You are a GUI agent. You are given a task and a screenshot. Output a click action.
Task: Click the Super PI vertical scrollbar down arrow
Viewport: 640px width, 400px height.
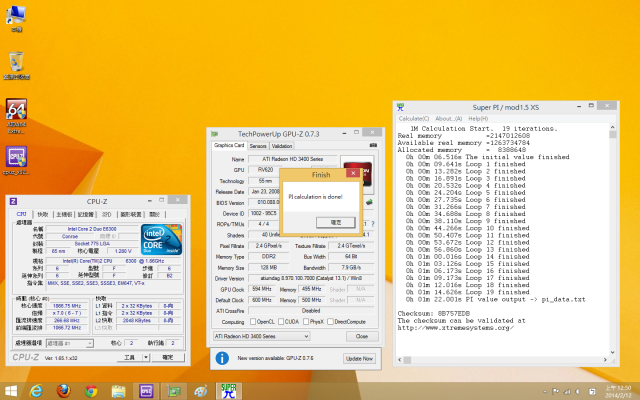[x=613, y=352]
